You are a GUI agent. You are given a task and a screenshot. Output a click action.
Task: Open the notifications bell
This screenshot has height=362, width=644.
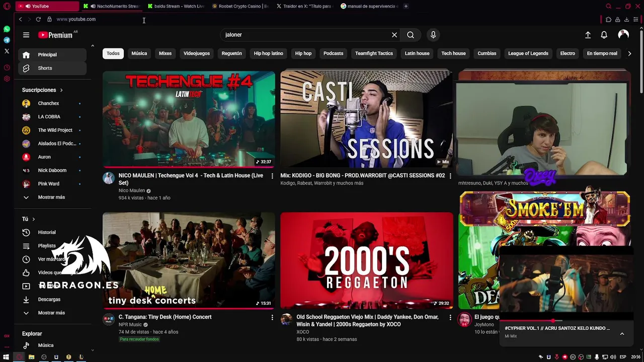pyautogui.click(x=604, y=35)
